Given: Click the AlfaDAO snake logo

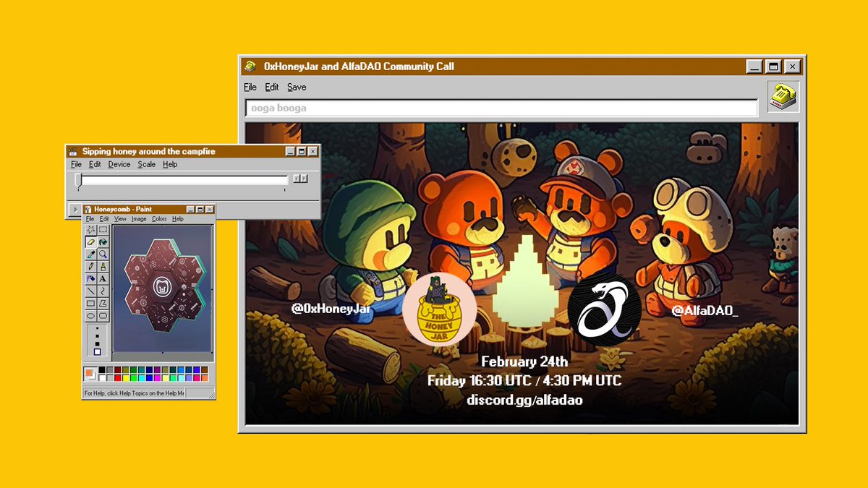Looking at the screenshot, I should click(x=604, y=309).
